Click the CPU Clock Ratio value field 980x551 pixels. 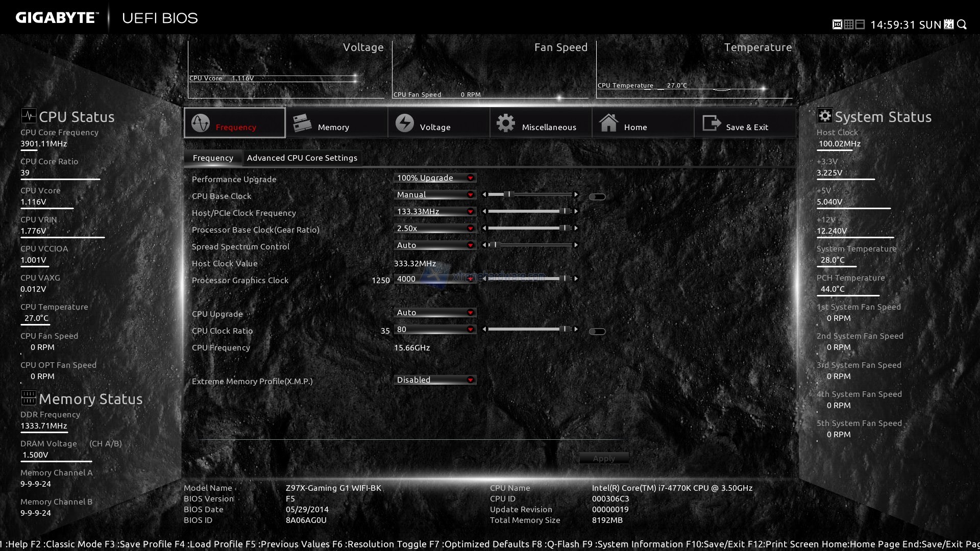click(x=431, y=330)
